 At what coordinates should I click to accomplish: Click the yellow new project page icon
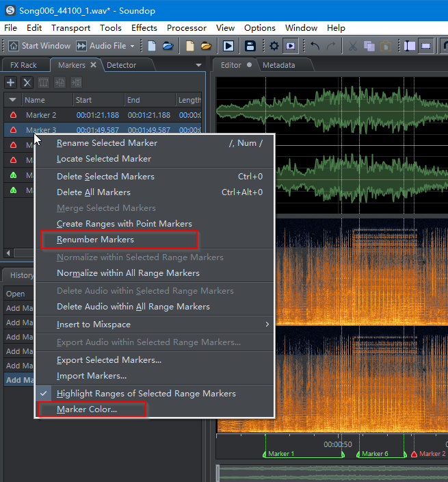click(190, 46)
